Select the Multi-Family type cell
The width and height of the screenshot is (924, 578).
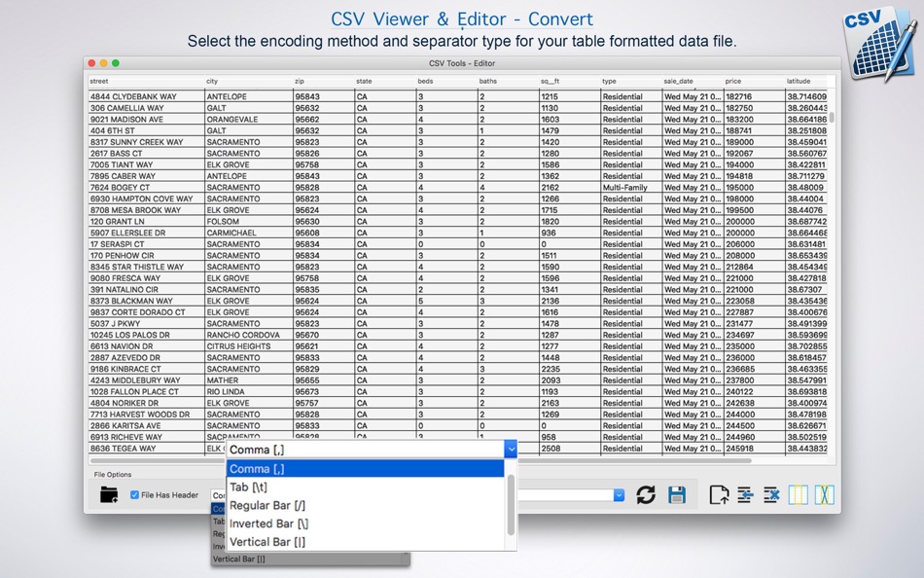point(631,188)
